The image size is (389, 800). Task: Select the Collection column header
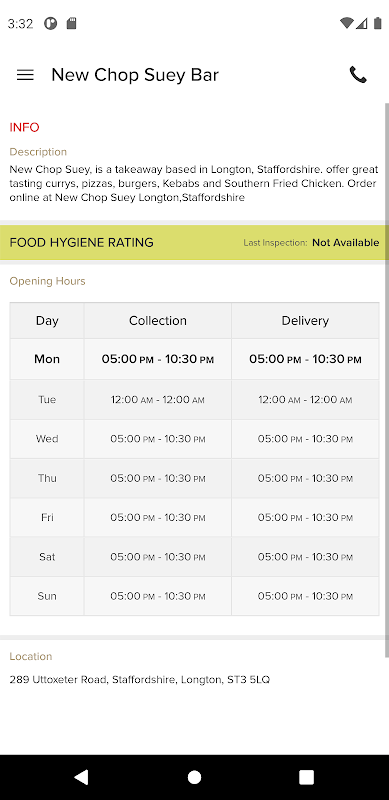(x=158, y=321)
